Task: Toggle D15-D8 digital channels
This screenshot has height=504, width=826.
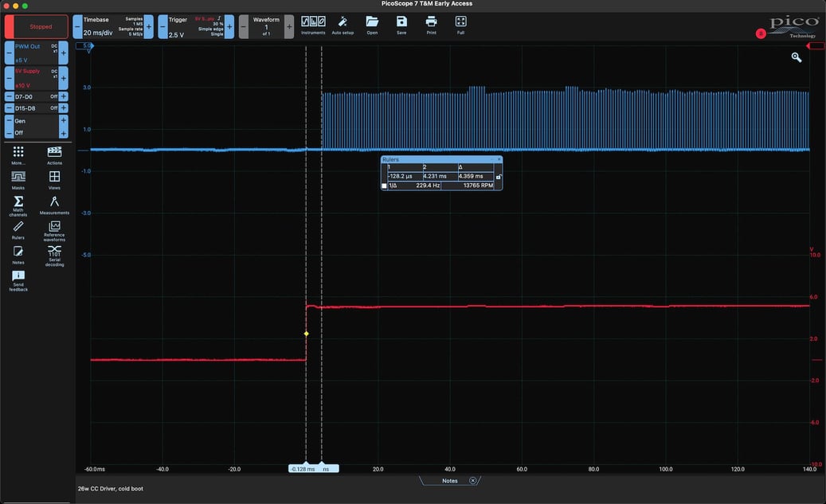Action: pyautogui.click(x=37, y=108)
